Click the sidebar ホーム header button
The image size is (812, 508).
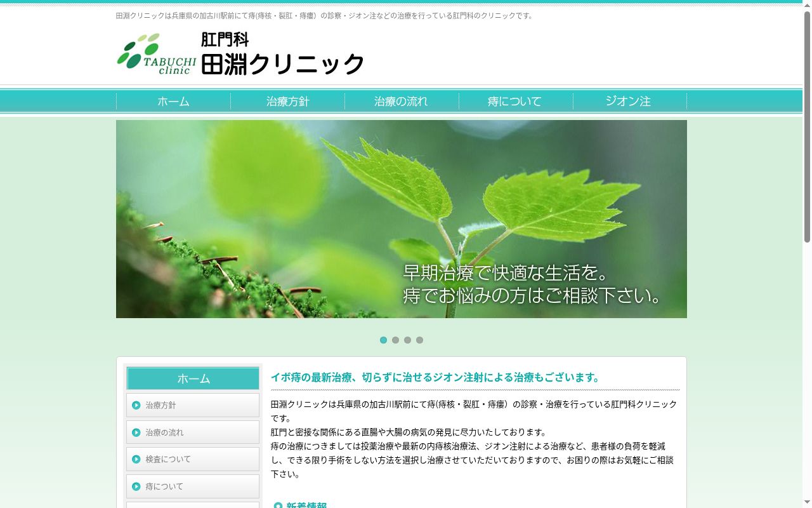click(193, 378)
